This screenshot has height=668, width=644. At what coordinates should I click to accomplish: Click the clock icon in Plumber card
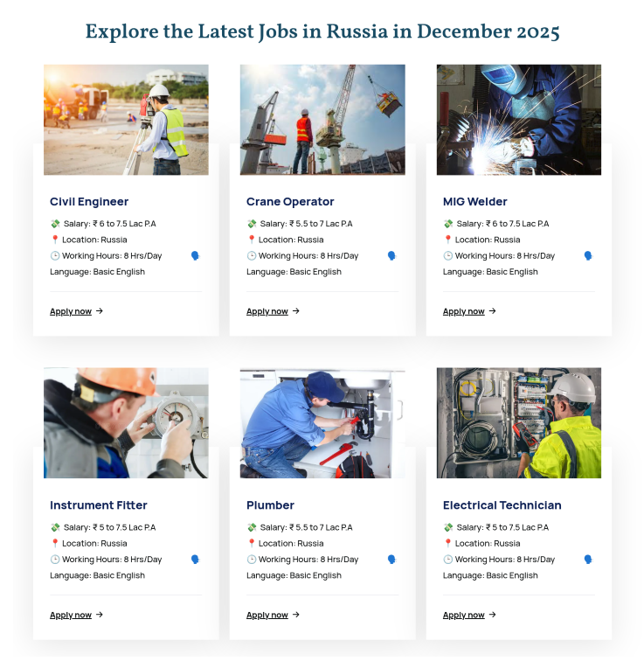pyautogui.click(x=252, y=560)
